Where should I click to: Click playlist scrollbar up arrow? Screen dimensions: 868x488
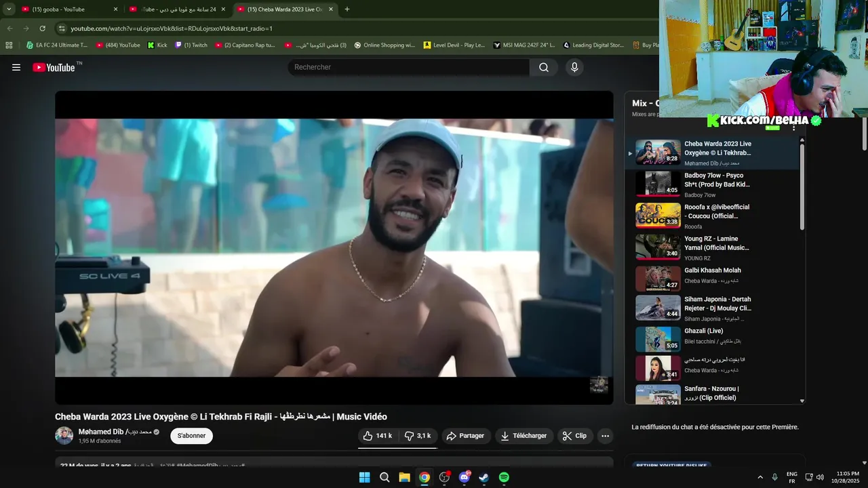(802, 140)
